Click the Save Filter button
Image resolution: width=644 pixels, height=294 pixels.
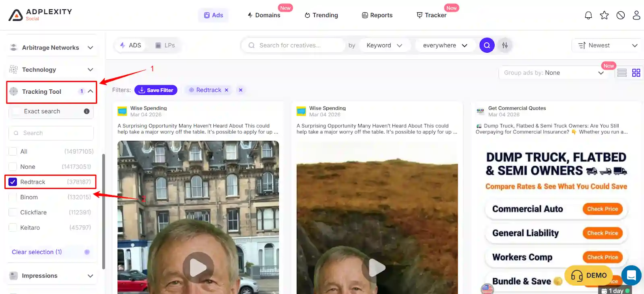click(x=156, y=90)
